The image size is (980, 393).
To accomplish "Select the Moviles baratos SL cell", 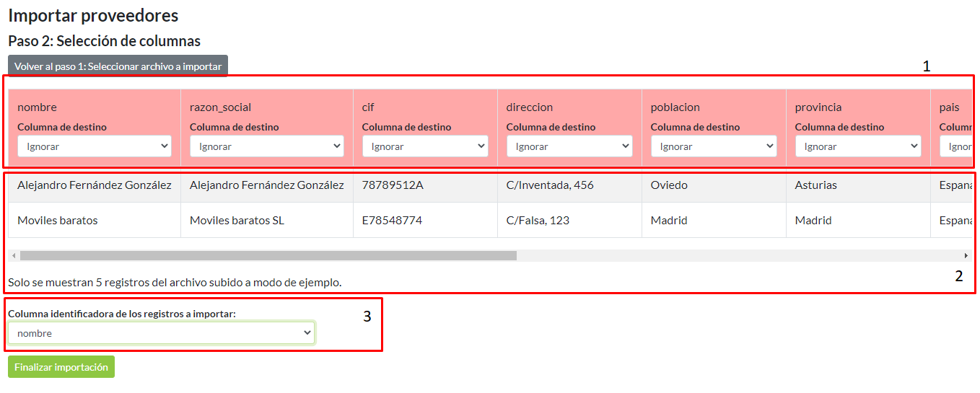I will coord(237,221).
